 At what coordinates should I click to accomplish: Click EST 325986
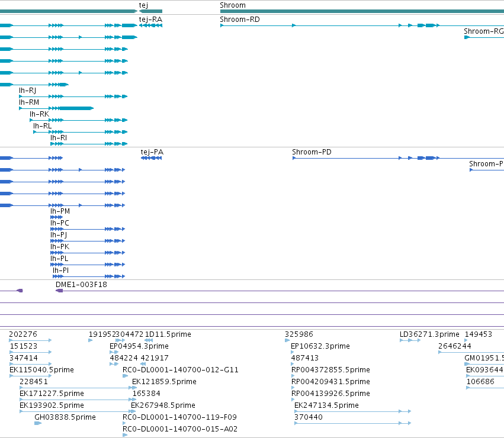click(x=299, y=334)
